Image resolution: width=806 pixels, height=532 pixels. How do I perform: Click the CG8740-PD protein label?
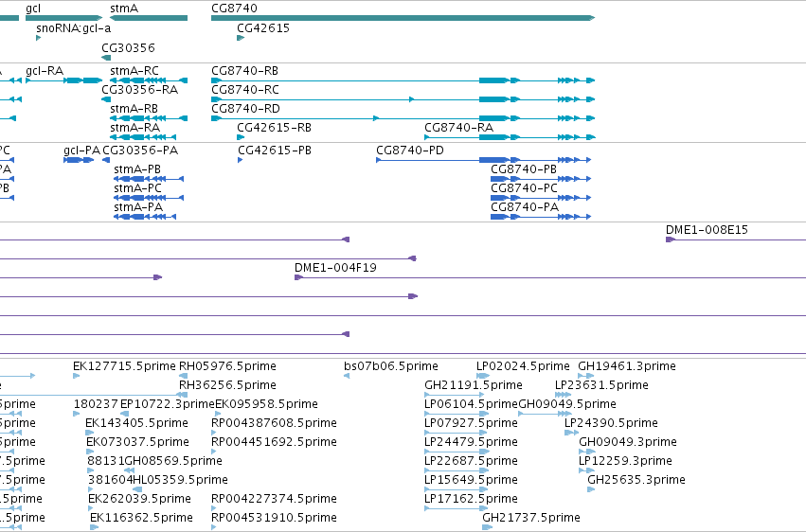click(410, 151)
